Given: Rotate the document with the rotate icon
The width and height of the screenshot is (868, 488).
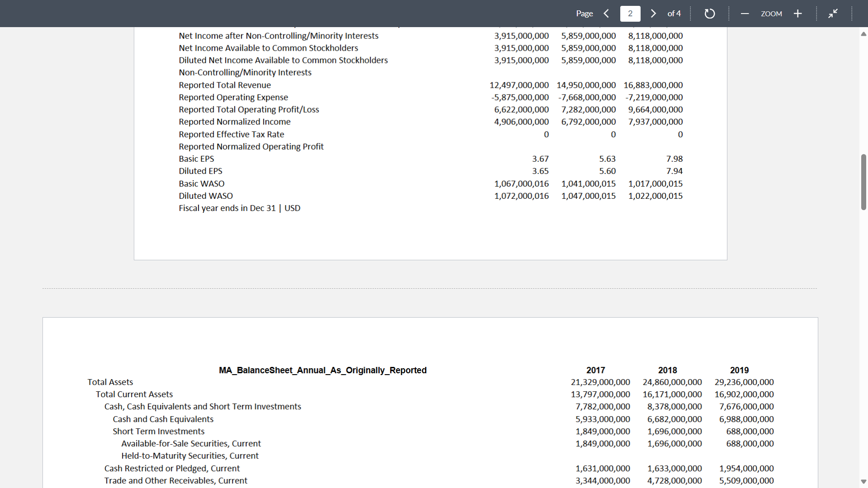Looking at the screenshot, I should (710, 14).
